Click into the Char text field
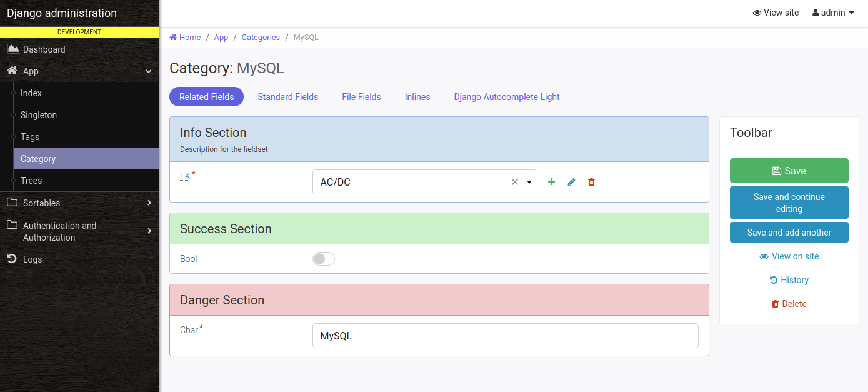 [x=505, y=336]
